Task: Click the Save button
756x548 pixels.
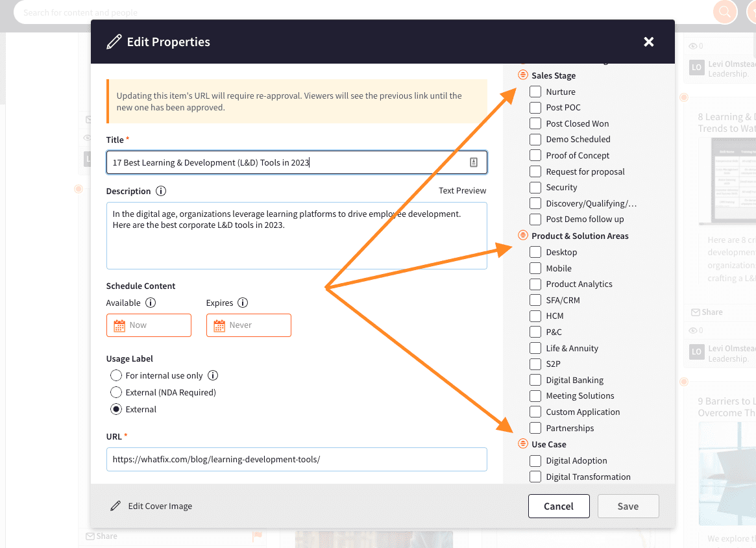Action: click(x=628, y=506)
